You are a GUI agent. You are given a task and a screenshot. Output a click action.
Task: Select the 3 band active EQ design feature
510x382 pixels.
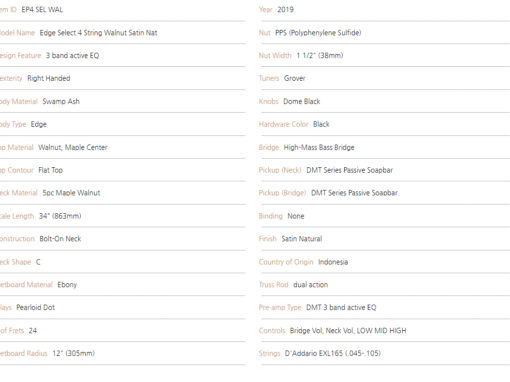click(72, 55)
